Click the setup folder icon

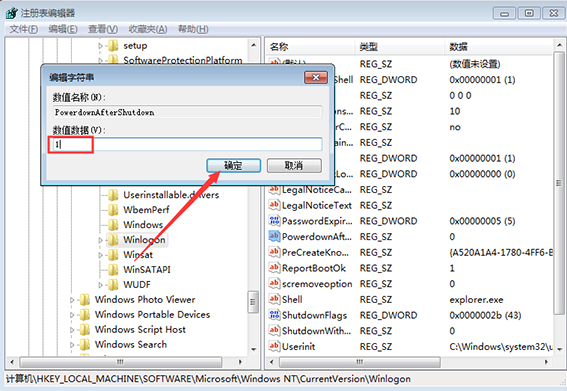pyautogui.click(x=114, y=46)
